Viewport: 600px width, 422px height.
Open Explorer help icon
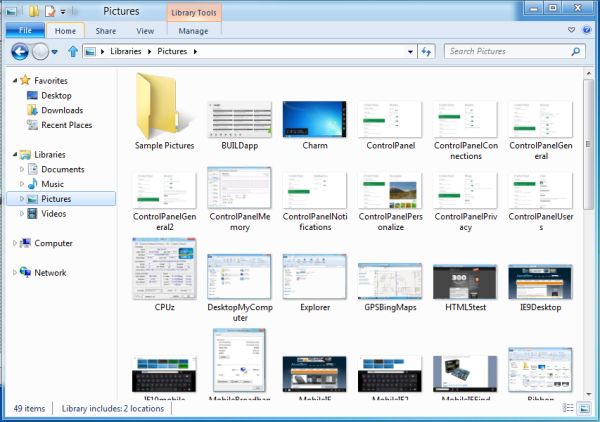click(x=587, y=30)
